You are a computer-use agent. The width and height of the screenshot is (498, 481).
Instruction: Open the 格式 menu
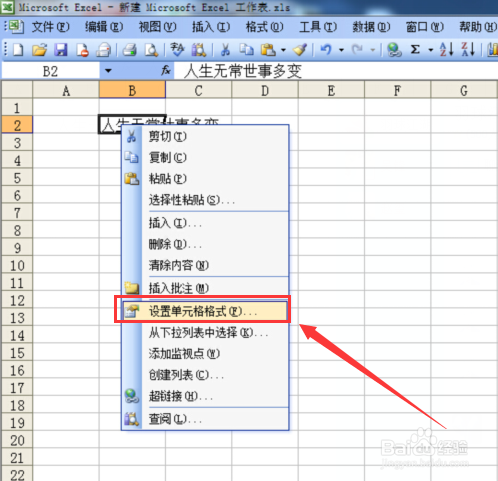265,27
